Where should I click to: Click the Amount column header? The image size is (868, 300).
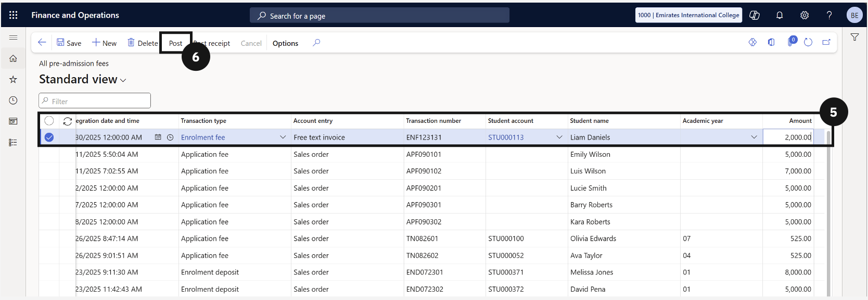(x=800, y=121)
